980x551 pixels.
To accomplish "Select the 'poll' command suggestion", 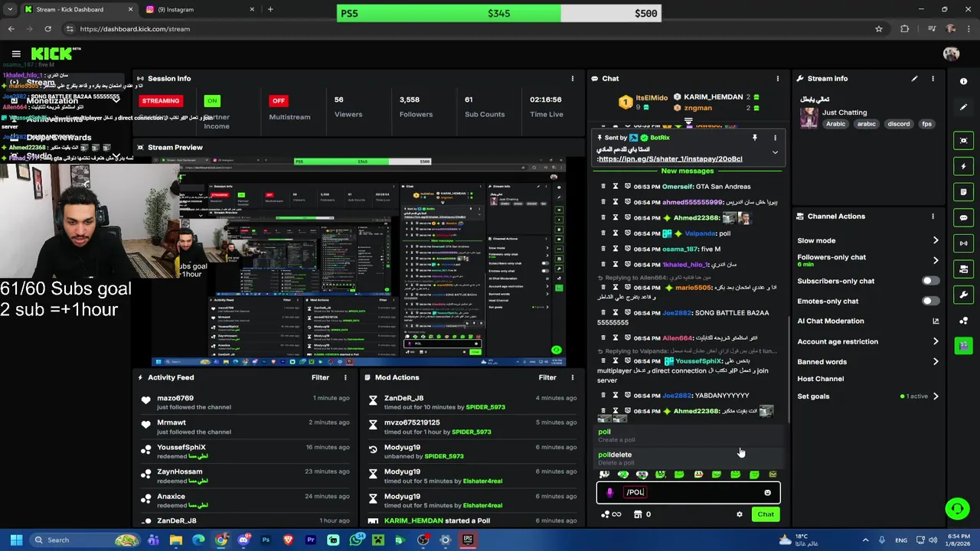I will (688, 435).
